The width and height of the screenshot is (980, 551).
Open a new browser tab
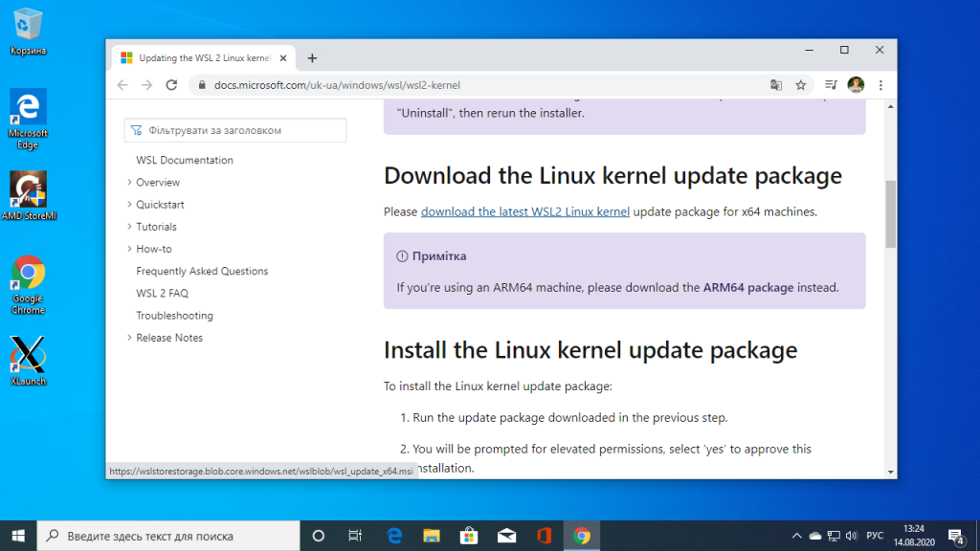click(312, 57)
